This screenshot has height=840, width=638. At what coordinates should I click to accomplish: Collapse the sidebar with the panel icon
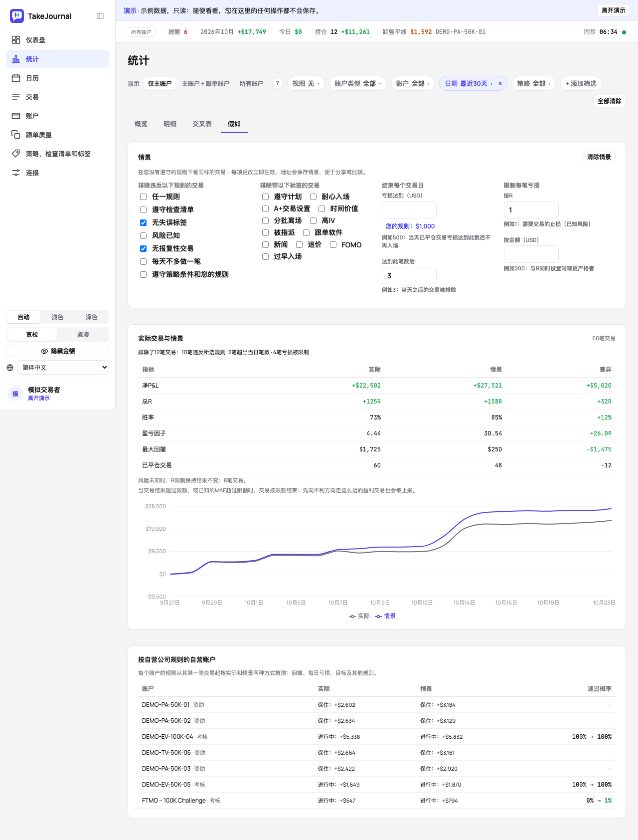click(x=100, y=16)
